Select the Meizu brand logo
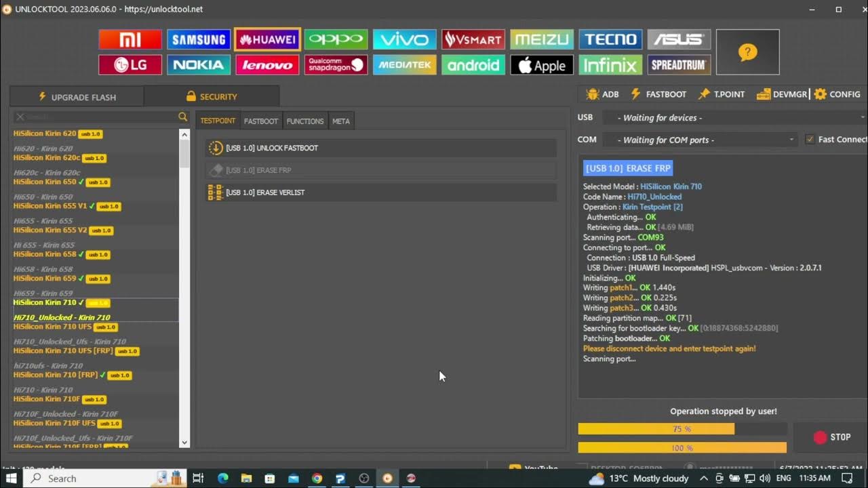Image resolution: width=868 pixels, height=488 pixels. click(542, 39)
